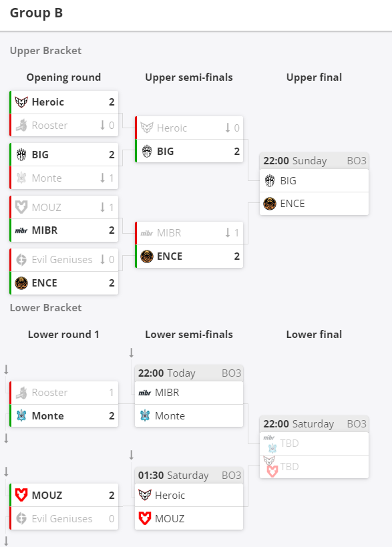Click the first TBD slot in the Lower final
The width and height of the screenshot is (392, 547).
[315, 443]
